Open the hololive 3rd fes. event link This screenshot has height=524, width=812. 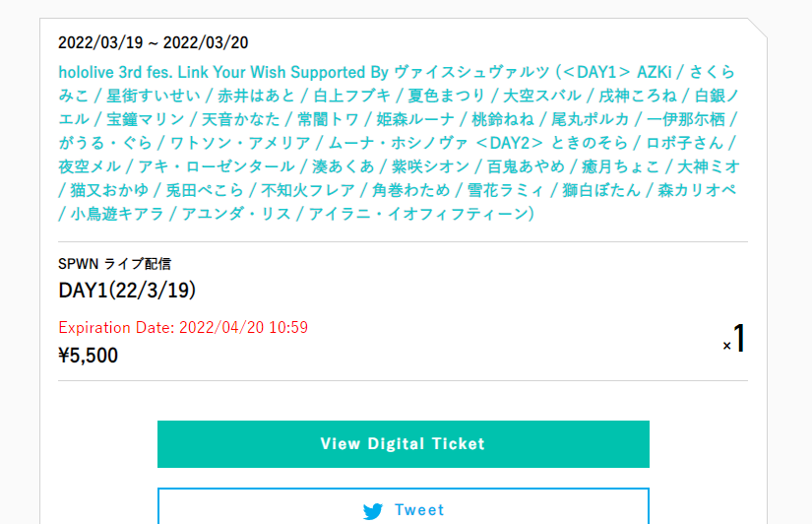point(399,143)
